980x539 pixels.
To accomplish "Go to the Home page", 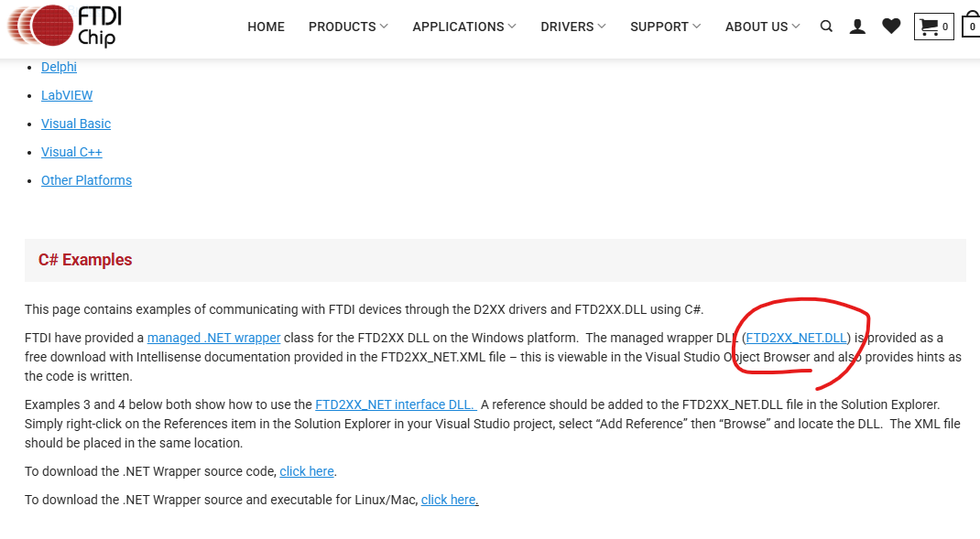I will [266, 27].
